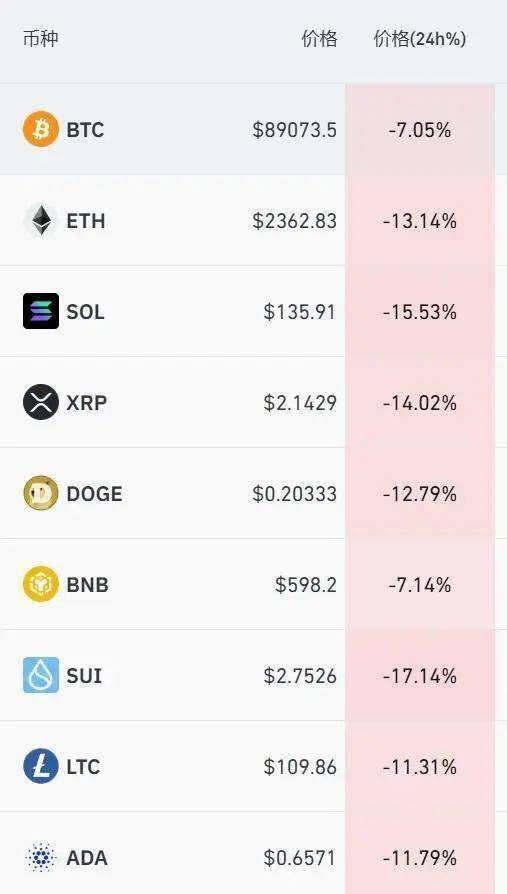Select the Solana SOL logo icon
This screenshot has height=894, width=507.
(40, 311)
